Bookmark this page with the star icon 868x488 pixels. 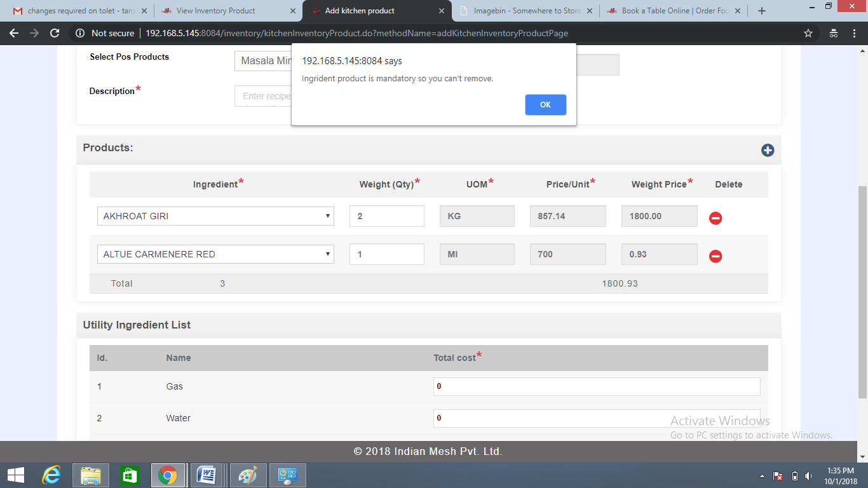tap(808, 33)
